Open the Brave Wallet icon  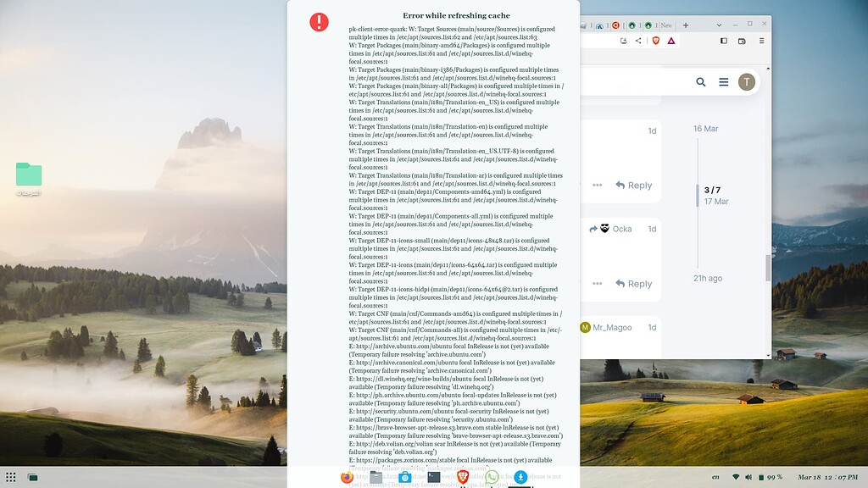point(743,41)
